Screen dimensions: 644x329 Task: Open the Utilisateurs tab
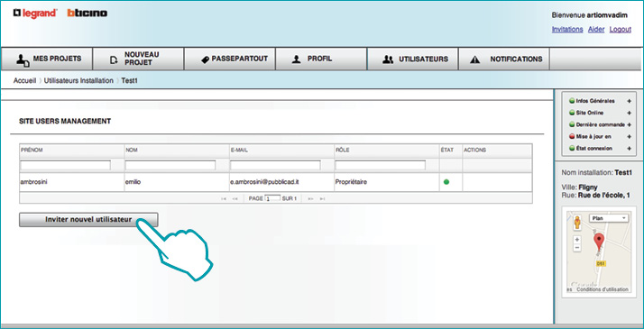pyautogui.click(x=412, y=59)
